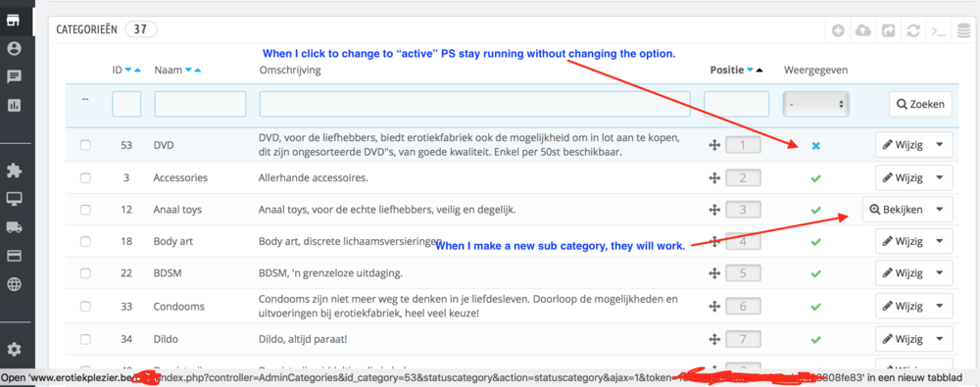
Task: Toggle Condooms enabled status checkmark
Action: pos(815,307)
